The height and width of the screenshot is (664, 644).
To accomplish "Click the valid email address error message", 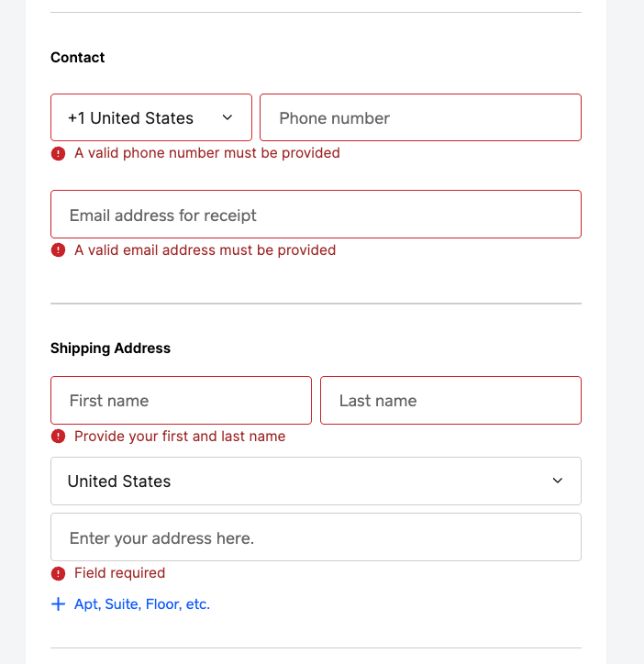I will click(x=205, y=250).
